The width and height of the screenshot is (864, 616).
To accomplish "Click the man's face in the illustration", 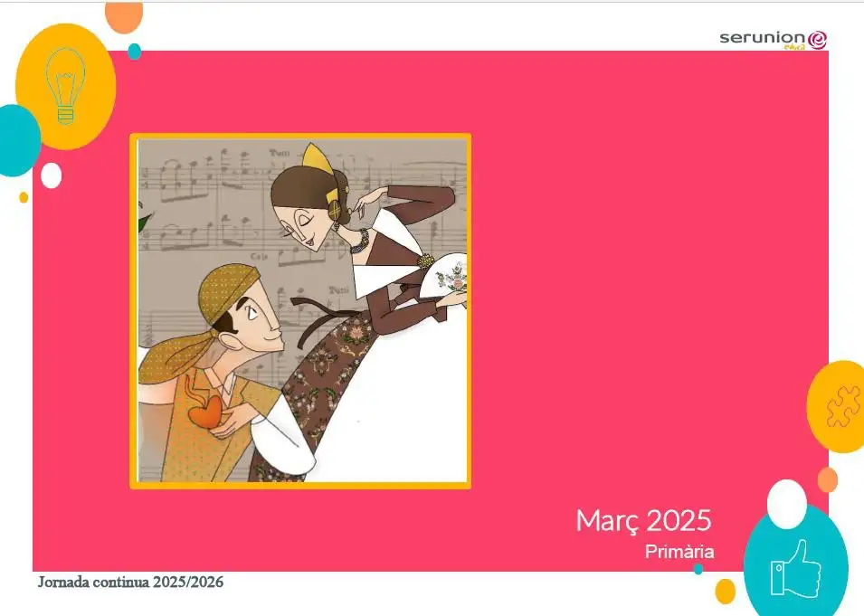I will (x=246, y=327).
